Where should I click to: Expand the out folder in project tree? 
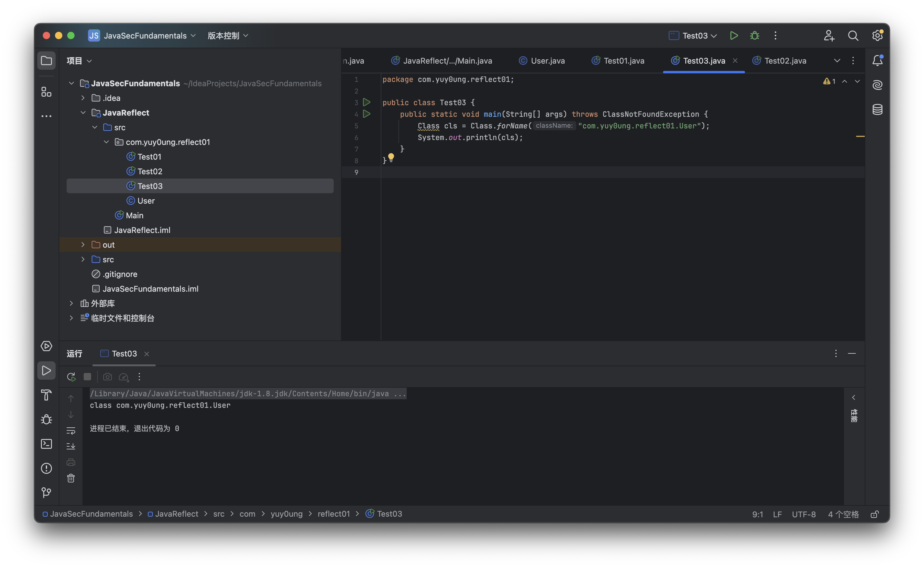[x=83, y=245]
